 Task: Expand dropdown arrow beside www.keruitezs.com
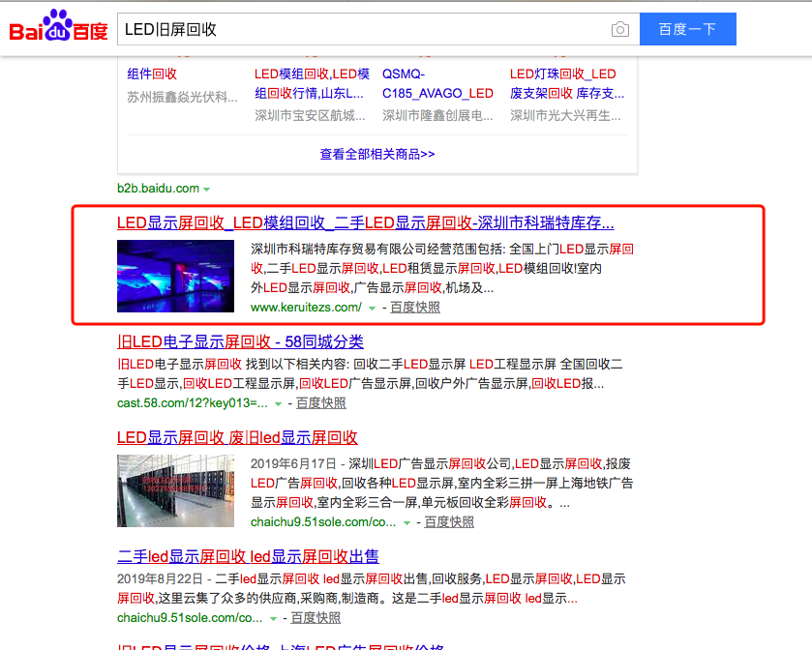click(x=372, y=309)
